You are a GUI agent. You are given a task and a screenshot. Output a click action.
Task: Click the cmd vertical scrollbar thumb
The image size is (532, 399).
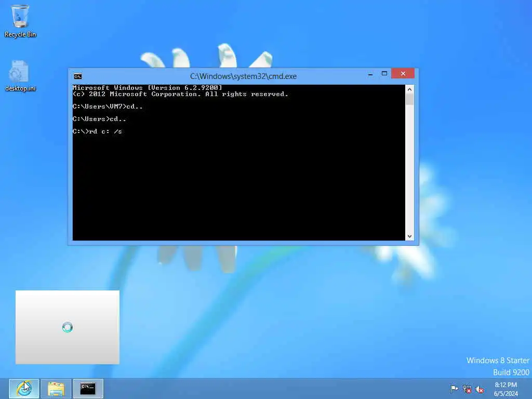click(409, 99)
